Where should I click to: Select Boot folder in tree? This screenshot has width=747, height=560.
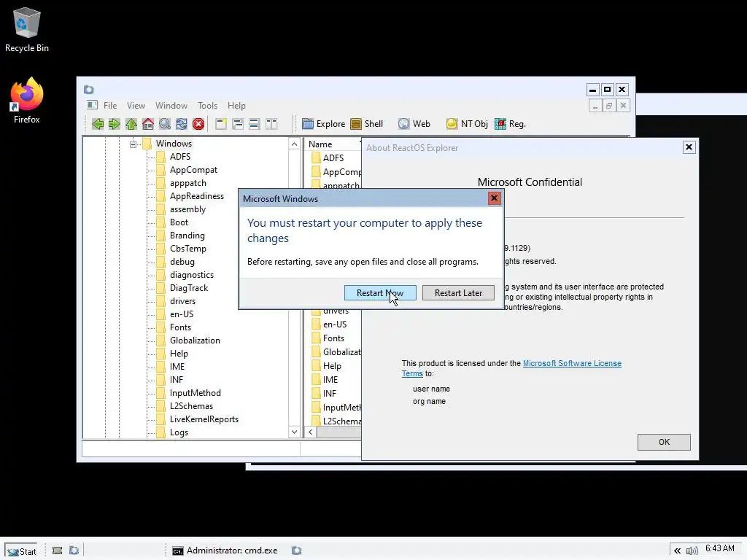(179, 222)
